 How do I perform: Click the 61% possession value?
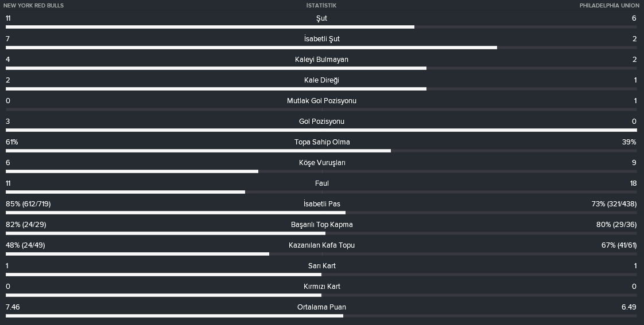(12, 142)
